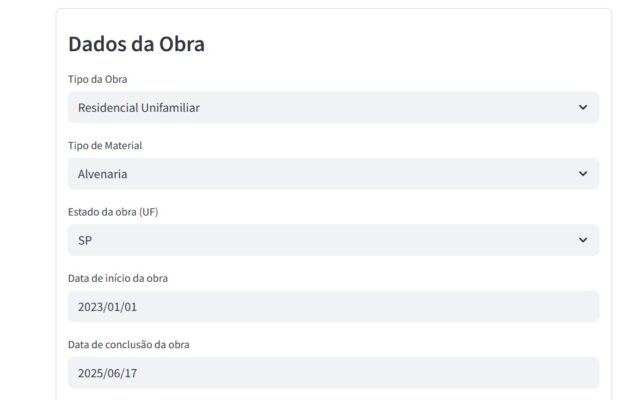Click the Tipo da Obra label
The width and height of the screenshot is (640, 400).
[97, 79]
